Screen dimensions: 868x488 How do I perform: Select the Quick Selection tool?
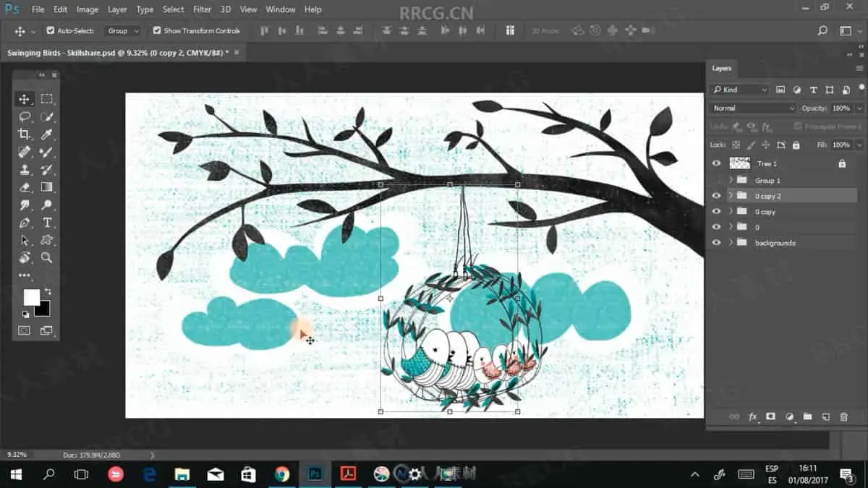point(47,116)
